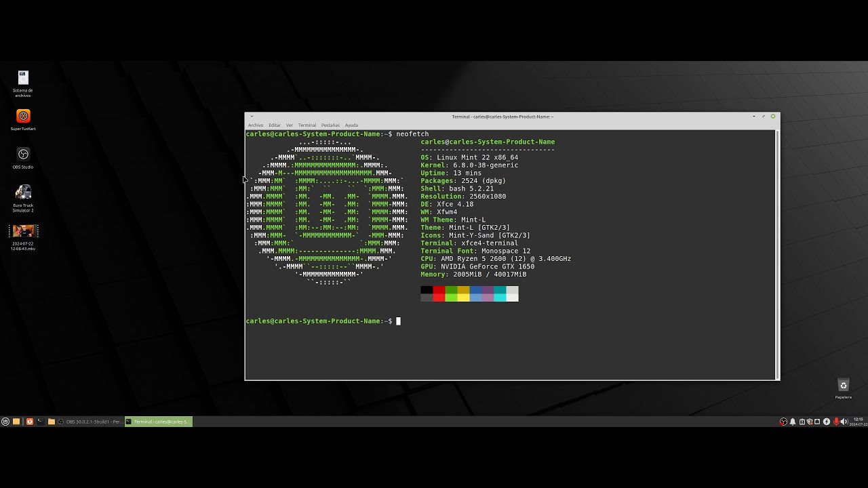The height and width of the screenshot is (488, 868).
Task: Launch SuperTuxKart from the desktop
Action: point(23,120)
